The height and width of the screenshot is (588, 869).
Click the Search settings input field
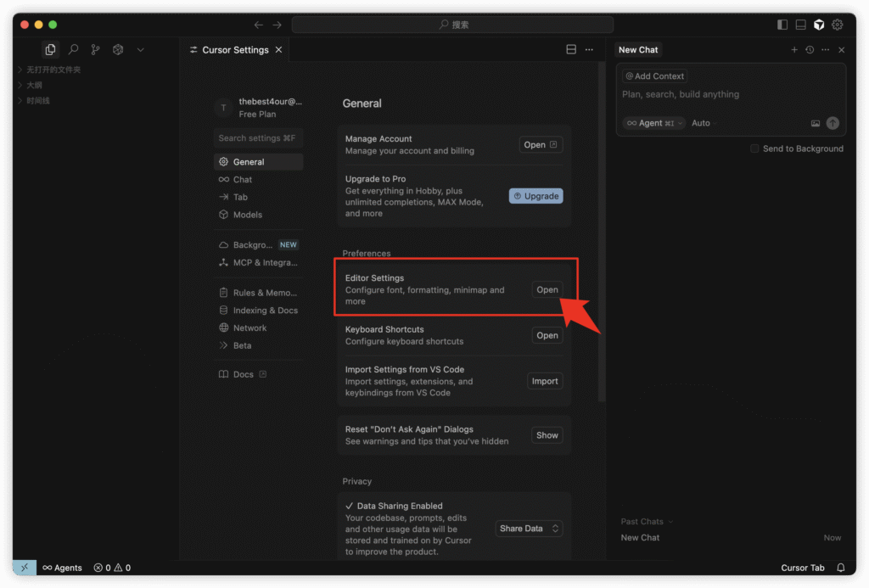coord(257,138)
